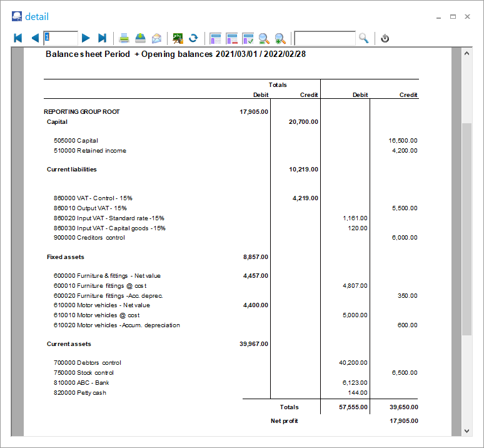Click the page number input field

pyautogui.click(x=61, y=38)
